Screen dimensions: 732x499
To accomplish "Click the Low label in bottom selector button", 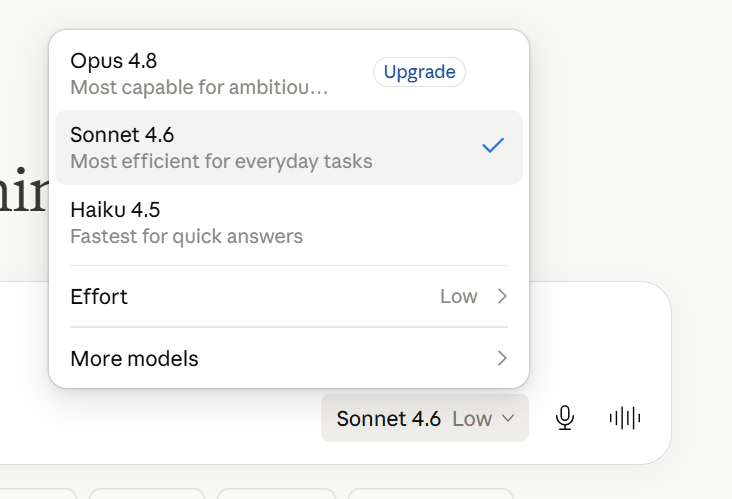I will coord(472,419).
